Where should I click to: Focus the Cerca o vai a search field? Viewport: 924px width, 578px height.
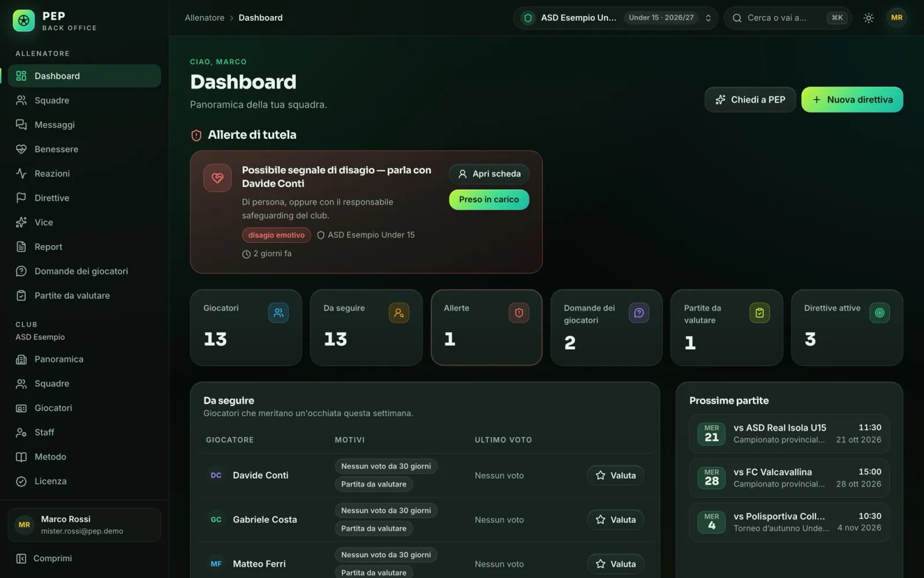click(788, 18)
